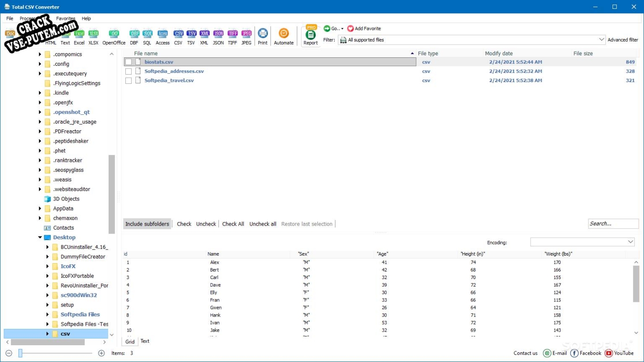
Task: Select the 3D Objects folder
Action: (66, 199)
